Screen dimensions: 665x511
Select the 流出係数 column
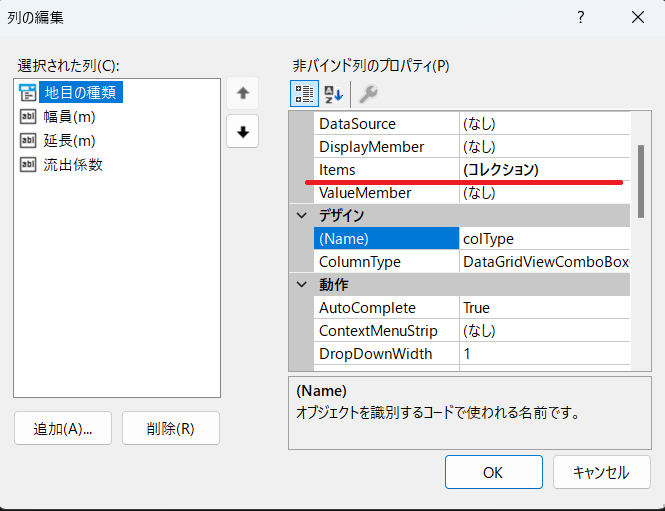click(x=73, y=165)
